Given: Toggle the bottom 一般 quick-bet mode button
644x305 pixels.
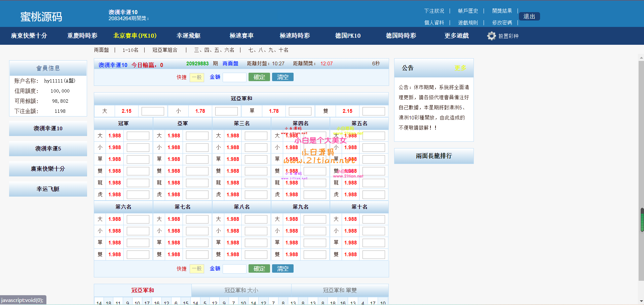Looking at the screenshot, I should click(197, 269).
